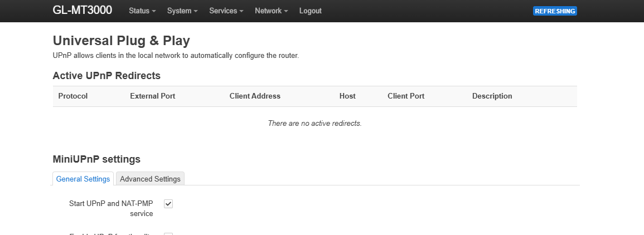
Task: Switch to the Advanced Settings tab
Action: pyautogui.click(x=151, y=179)
